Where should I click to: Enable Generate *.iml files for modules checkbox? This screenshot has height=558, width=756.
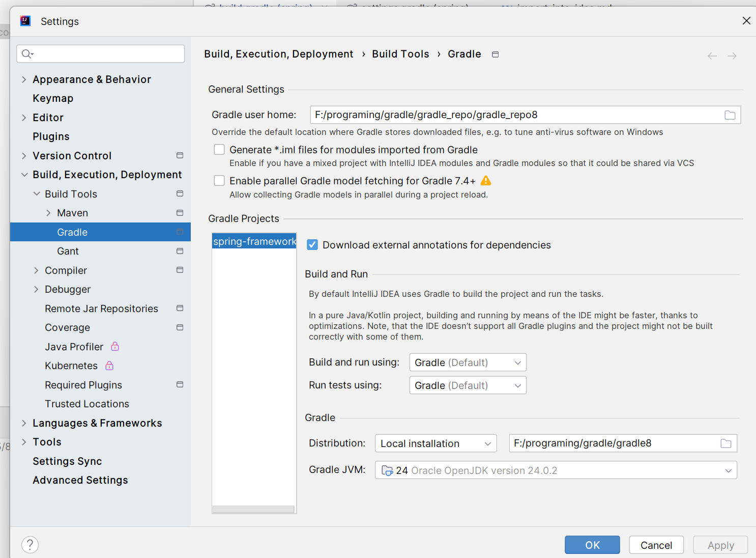click(x=219, y=149)
